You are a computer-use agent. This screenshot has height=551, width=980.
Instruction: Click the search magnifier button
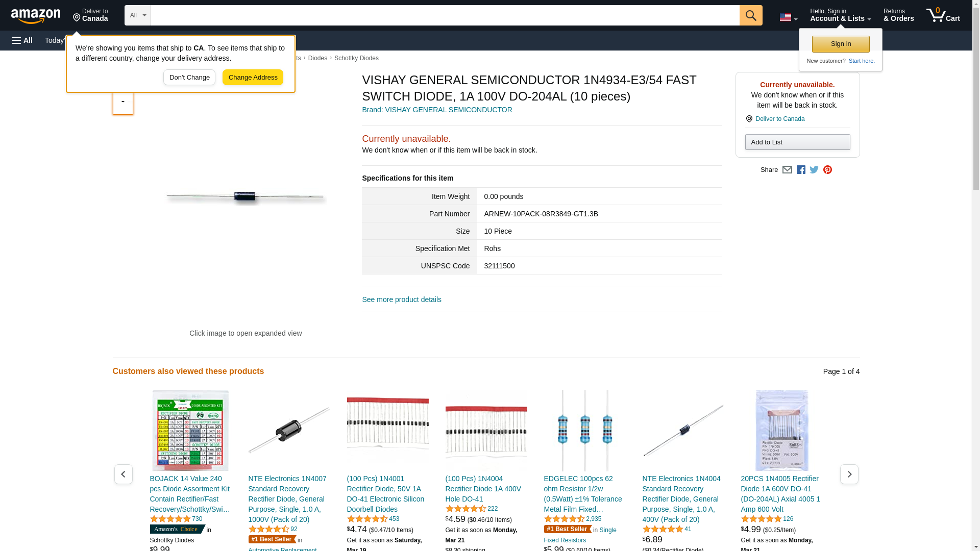tap(750, 15)
